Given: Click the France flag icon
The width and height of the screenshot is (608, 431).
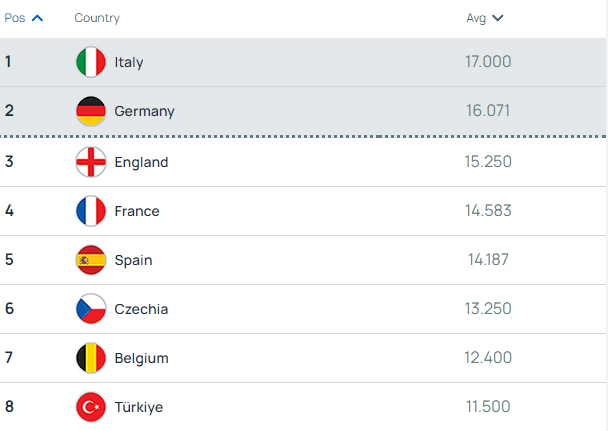Looking at the screenshot, I should pyautogui.click(x=91, y=211).
